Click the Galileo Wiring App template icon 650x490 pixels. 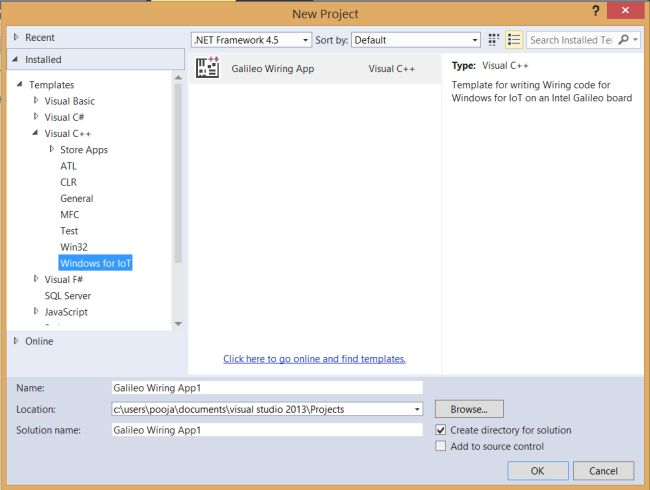(208, 68)
